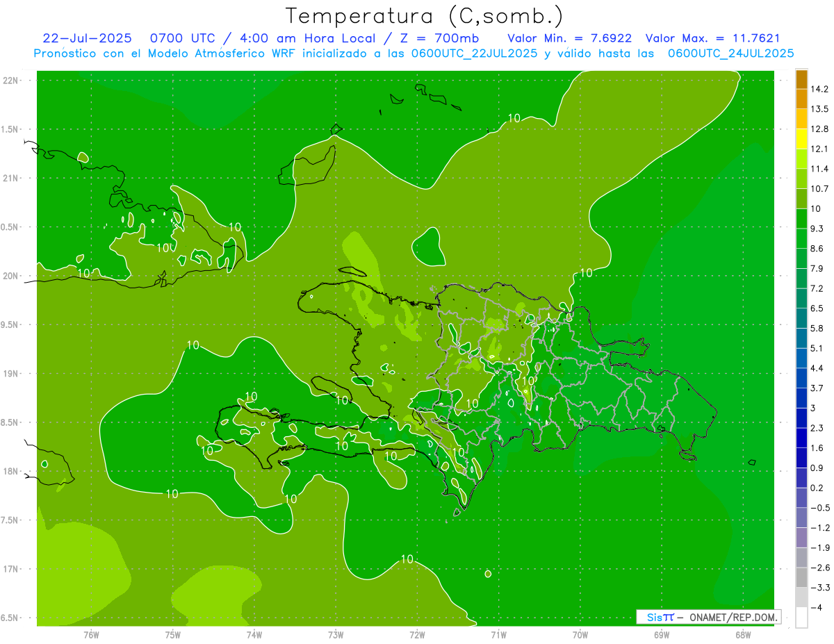The height and width of the screenshot is (644, 834).
Task: Click the 'Valor Min. = 7.6922' reading
Action: (x=570, y=38)
